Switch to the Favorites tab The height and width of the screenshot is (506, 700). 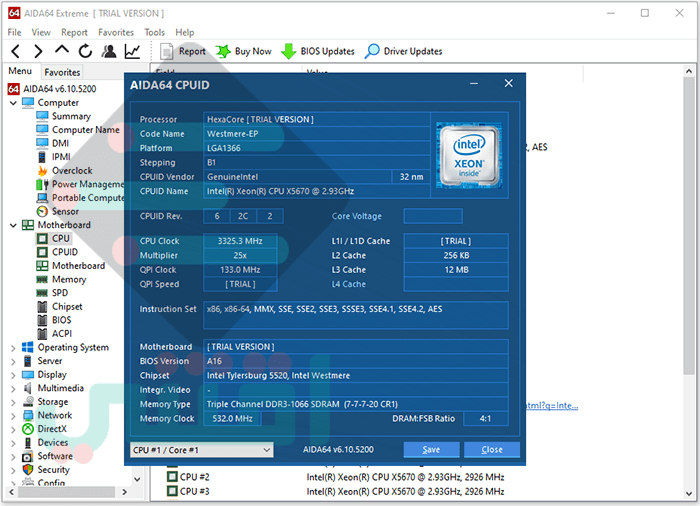[62, 72]
